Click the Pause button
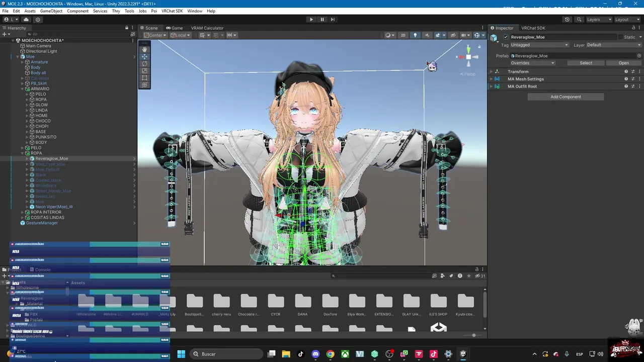The height and width of the screenshot is (362, 644). (x=322, y=20)
